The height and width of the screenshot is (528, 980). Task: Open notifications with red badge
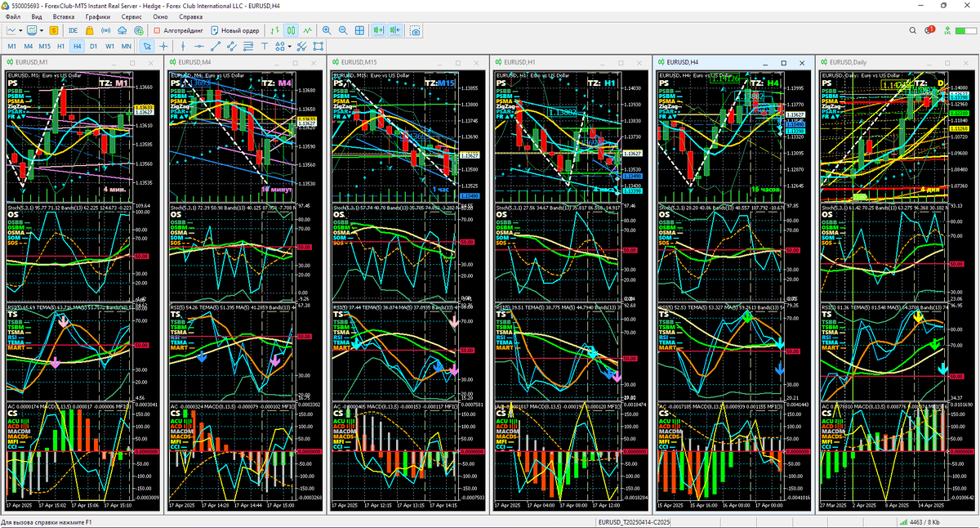coord(931,30)
